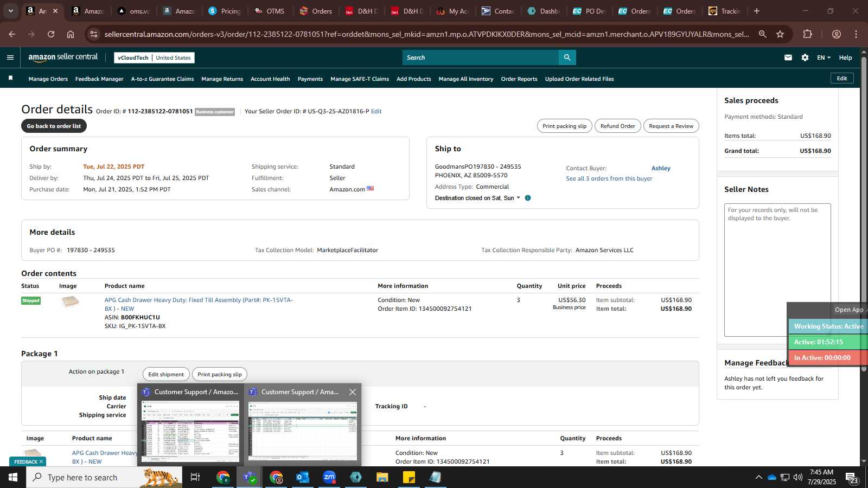
Task: Open the settings gear icon
Action: click(x=805, y=57)
